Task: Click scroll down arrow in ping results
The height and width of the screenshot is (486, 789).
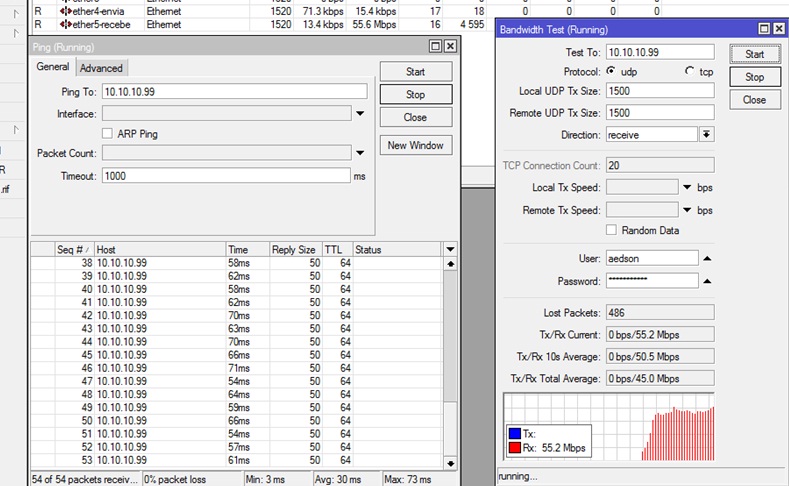Action: [x=450, y=463]
